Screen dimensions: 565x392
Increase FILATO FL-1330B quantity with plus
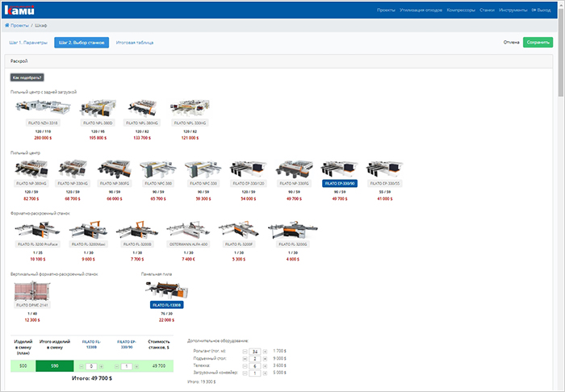coord(101,366)
